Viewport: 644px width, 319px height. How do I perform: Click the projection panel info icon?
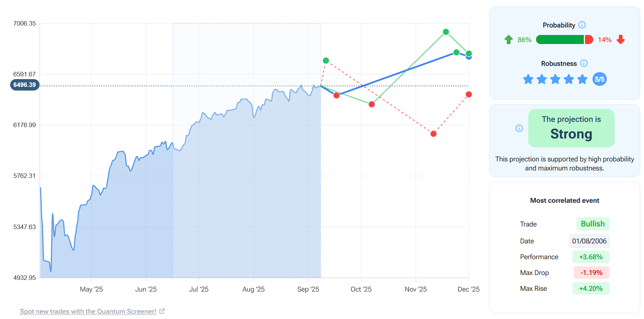tap(519, 128)
